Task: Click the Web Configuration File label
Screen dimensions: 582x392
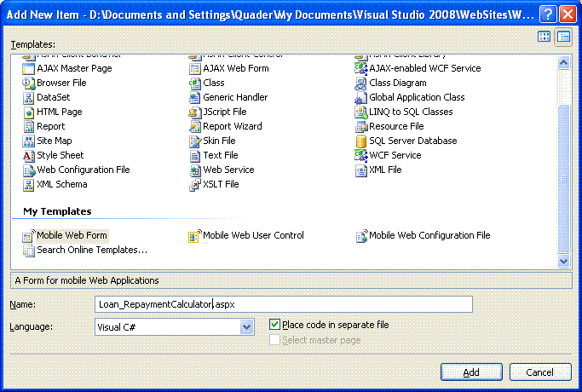Action: pos(84,170)
